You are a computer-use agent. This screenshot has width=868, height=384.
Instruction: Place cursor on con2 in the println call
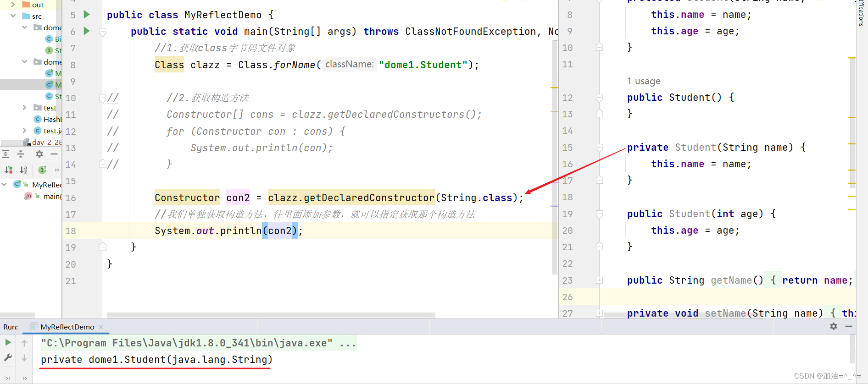[280, 231]
